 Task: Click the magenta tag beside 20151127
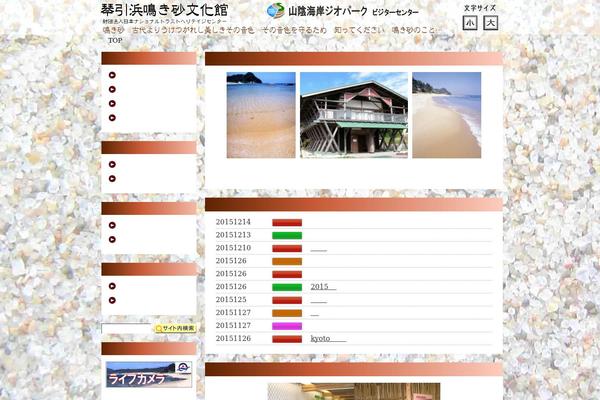coord(287,326)
